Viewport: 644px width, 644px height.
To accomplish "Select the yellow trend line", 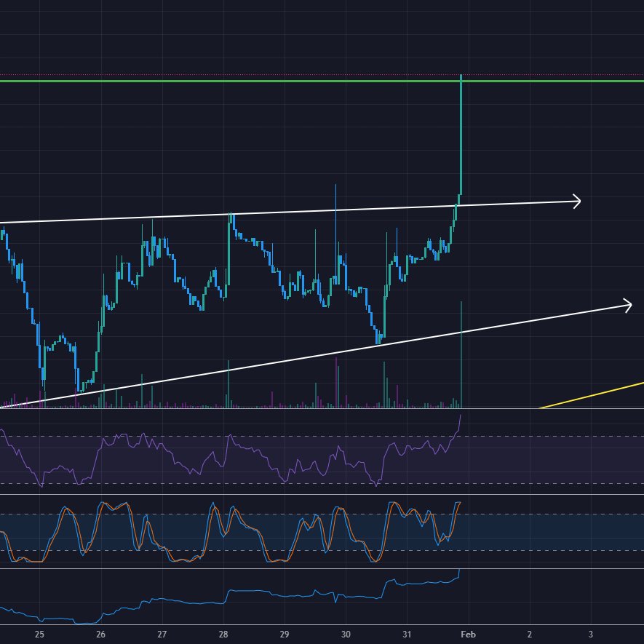I will (x=592, y=396).
